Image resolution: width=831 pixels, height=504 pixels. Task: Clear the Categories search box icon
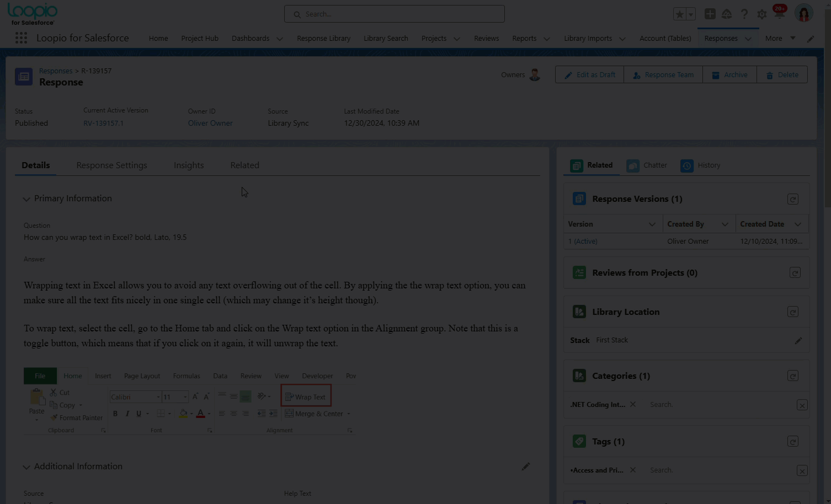click(802, 405)
